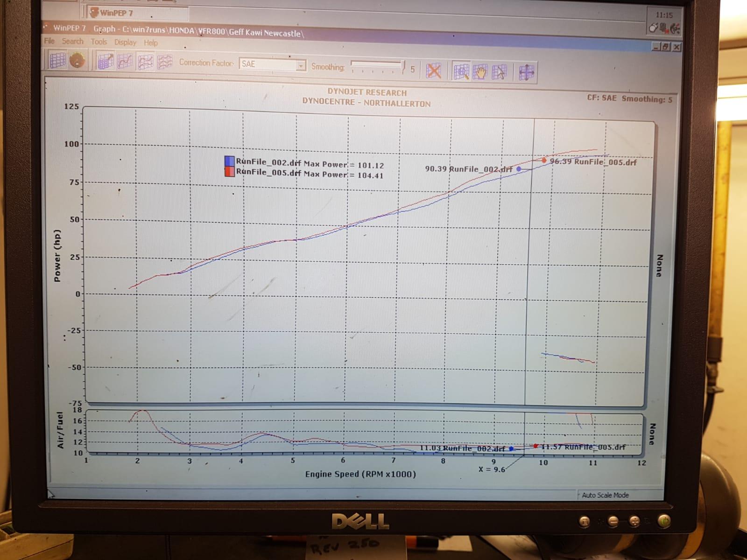
Task: Restore the inner graph window
Action: point(666,47)
